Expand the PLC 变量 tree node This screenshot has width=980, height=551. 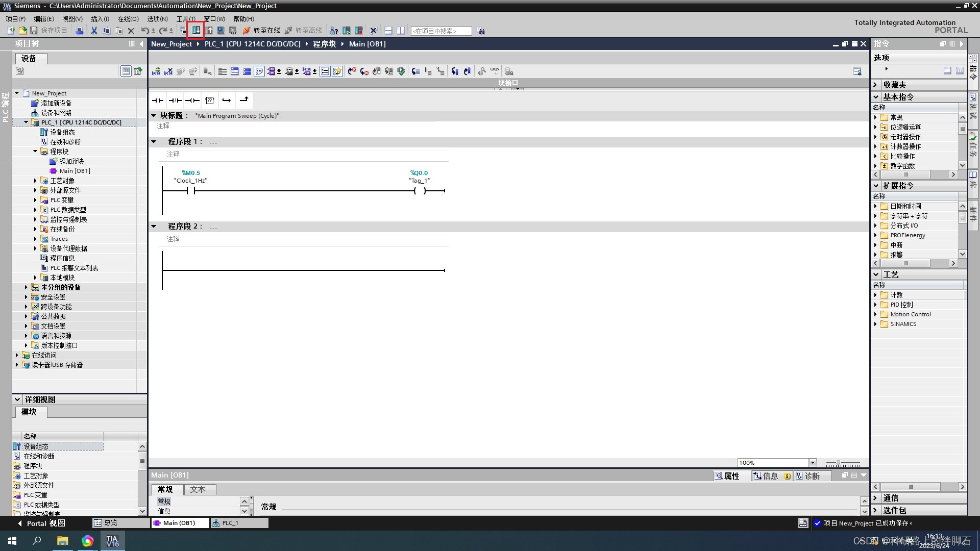(35, 200)
